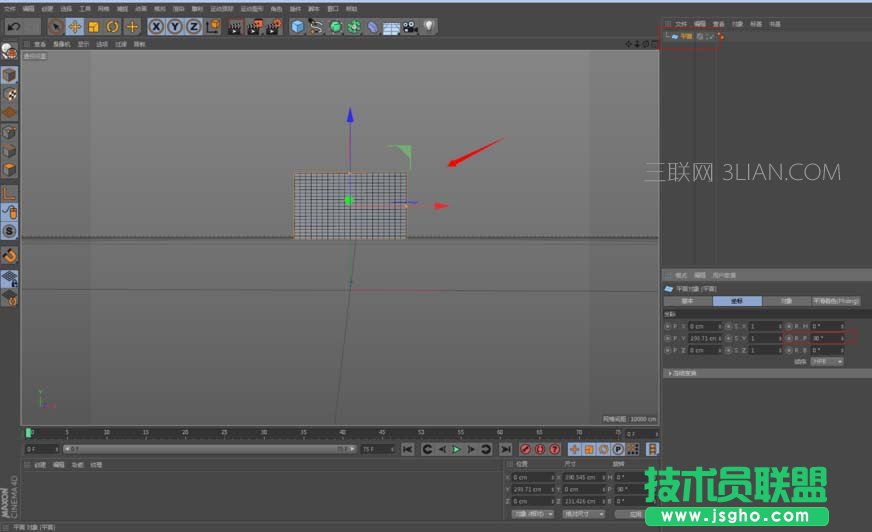Render the current view with the clapperboard

tap(235, 27)
